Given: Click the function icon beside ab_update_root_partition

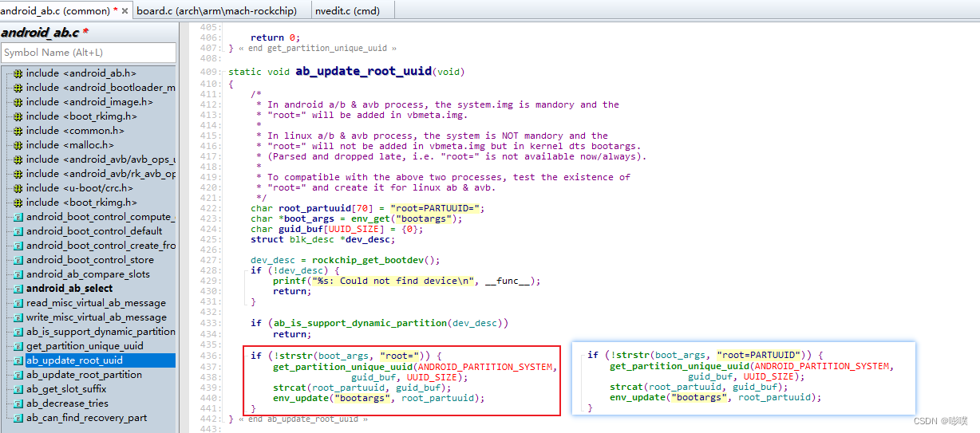Looking at the screenshot, I should (x=18, y=375).
